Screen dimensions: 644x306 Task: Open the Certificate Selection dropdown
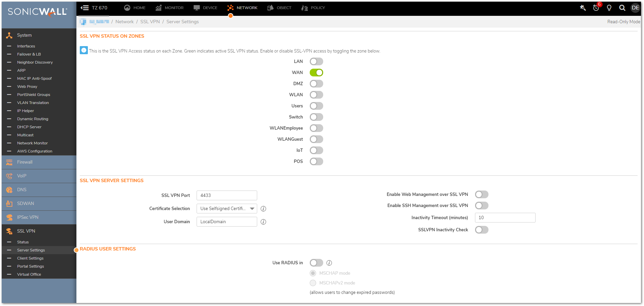(x=227, y=209)
